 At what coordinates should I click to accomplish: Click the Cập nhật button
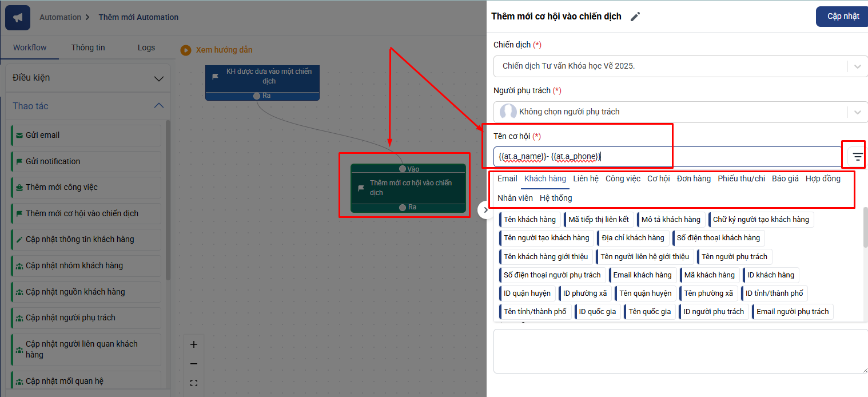coord(843,16)
